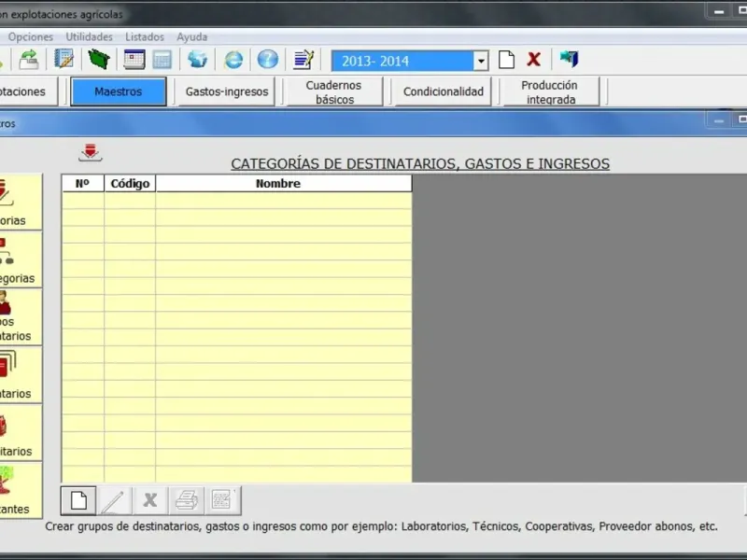
Task: Open the calendar toolbar icon
Action: click(x=134, y=60)
